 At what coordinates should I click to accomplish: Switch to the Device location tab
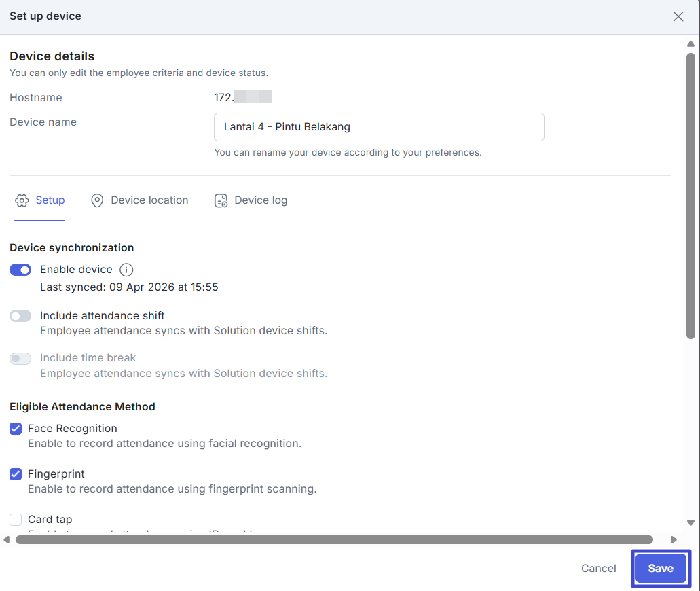pyautogui.click(x=140, y=200)
